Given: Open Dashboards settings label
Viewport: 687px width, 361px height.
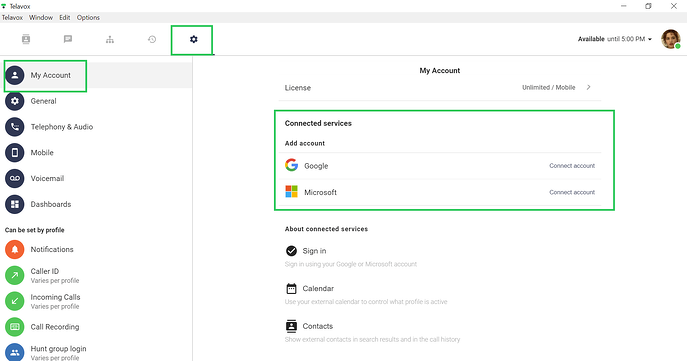Looking at the screenshot, I should pos(51,204).
